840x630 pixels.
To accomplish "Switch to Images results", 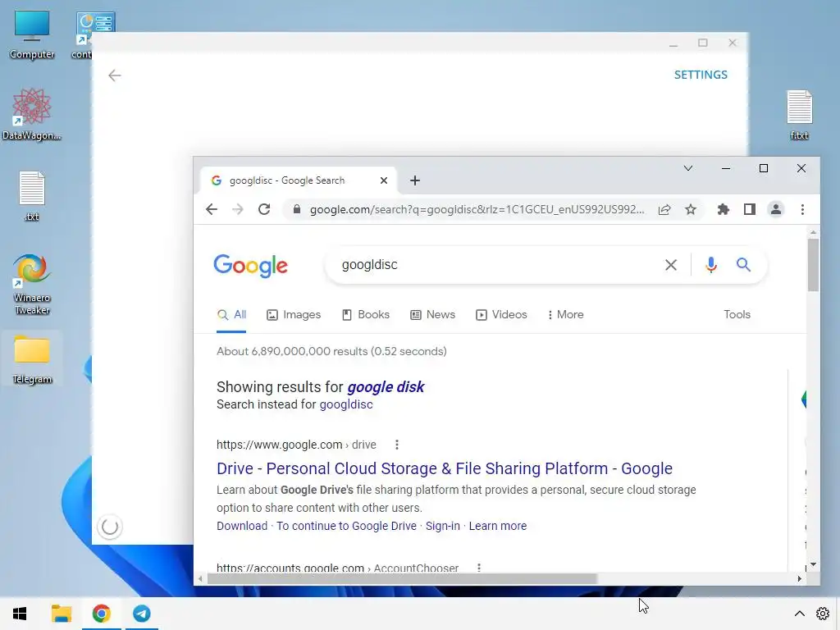I will (294, 315).
